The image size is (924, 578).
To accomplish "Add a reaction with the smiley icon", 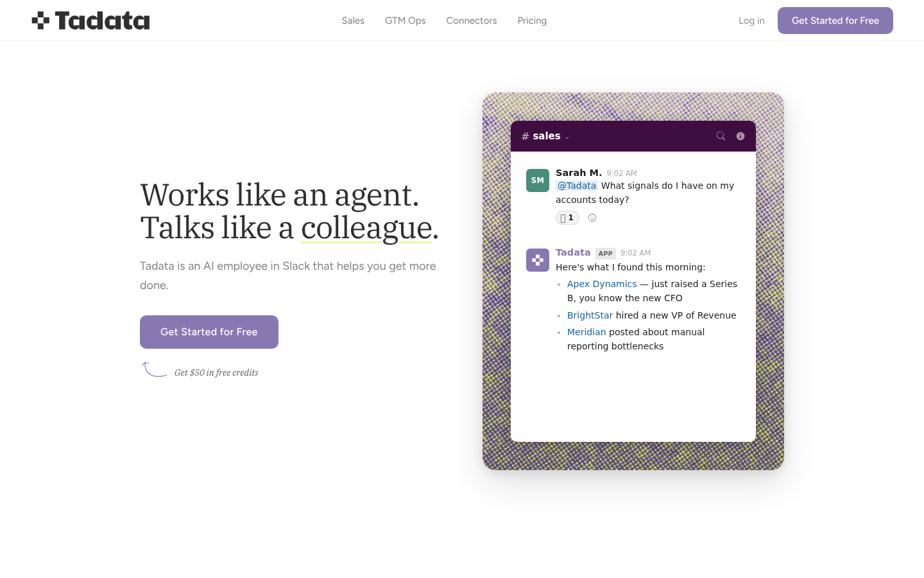I will 592,218.
